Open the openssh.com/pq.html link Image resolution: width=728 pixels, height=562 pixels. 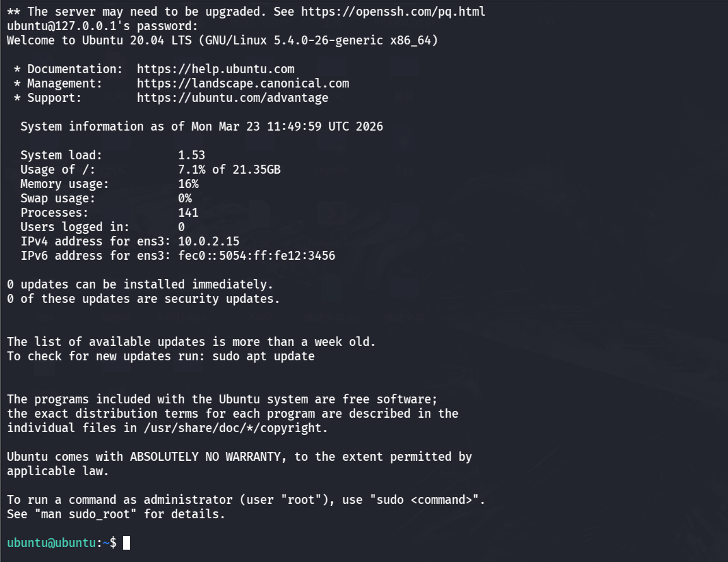point(393,12)
